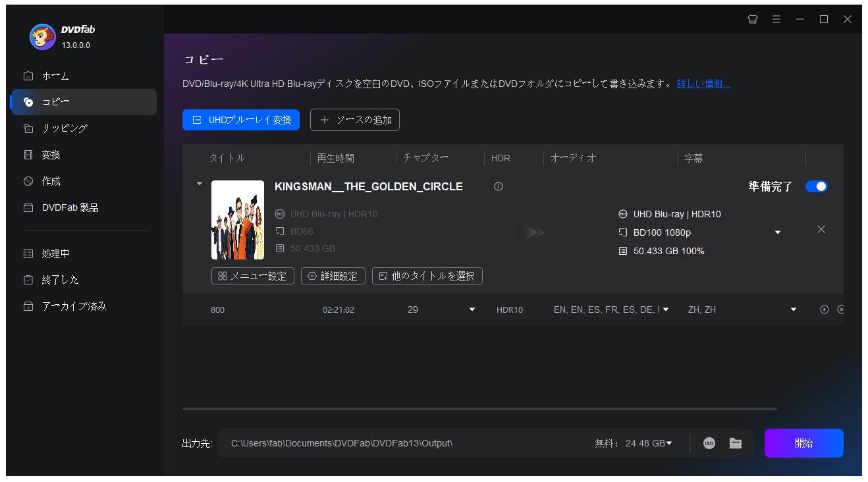Screen dimensions: 868x482
Task: Click the horizontal scrollbar under the list
Action: tap(479, 409)
